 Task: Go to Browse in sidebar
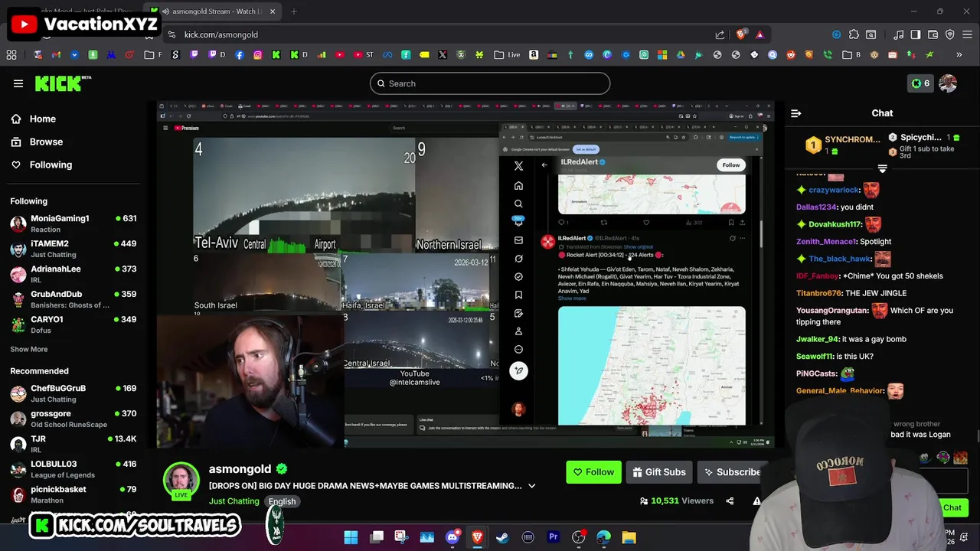point(37,142)
